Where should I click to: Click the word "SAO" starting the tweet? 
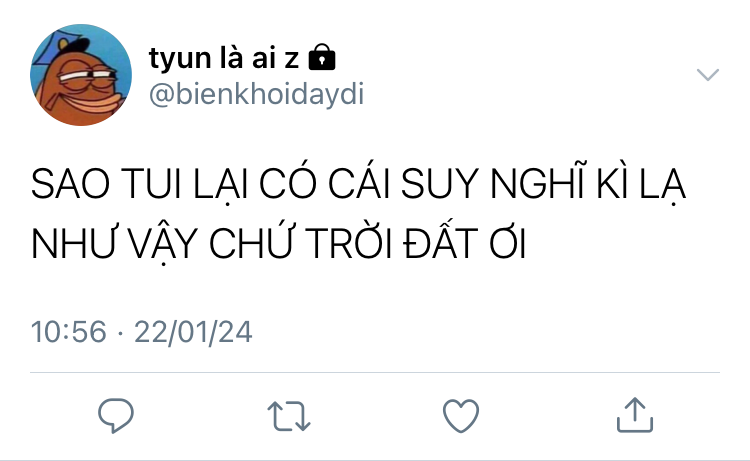(x=70, y=184)
